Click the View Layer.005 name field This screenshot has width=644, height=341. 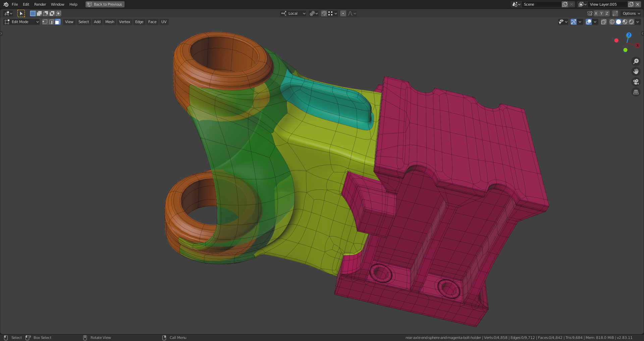(607, 4)
